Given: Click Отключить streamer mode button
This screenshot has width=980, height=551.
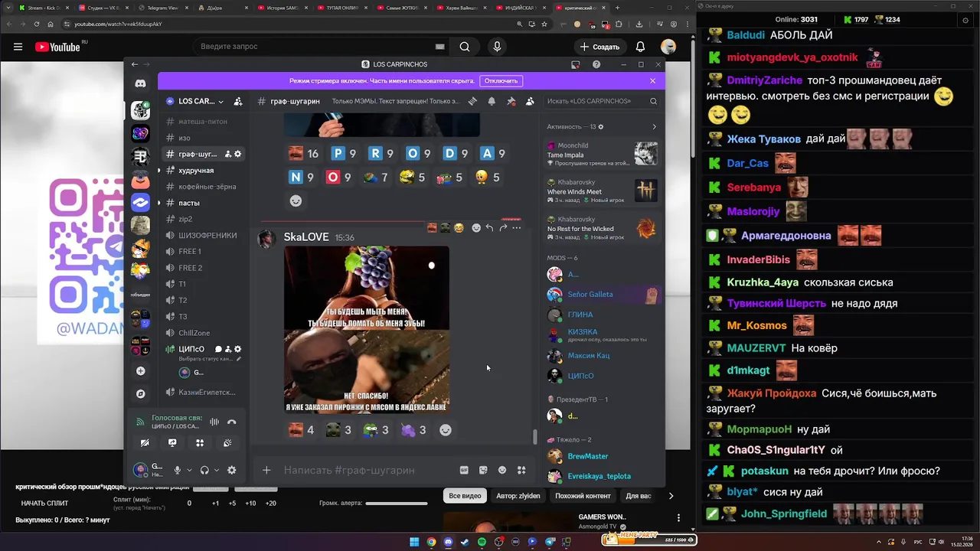Looking at the screenshot, I should [x=501, y=80].
